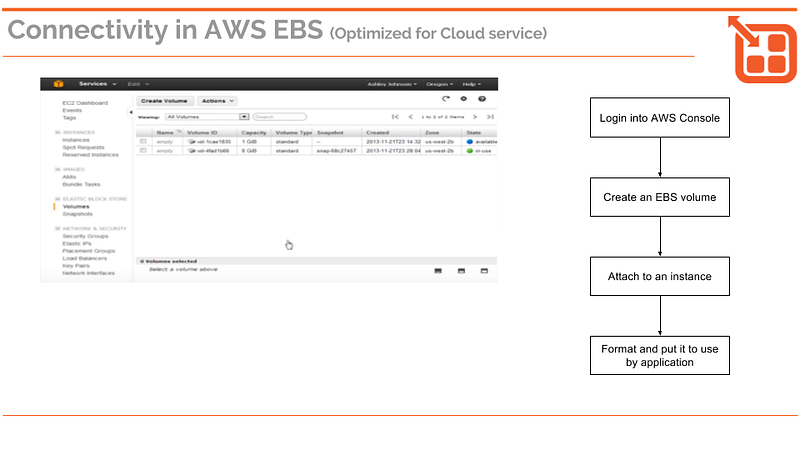Collapse the ELASTIC BLOCK STORE section

(58, 199)
